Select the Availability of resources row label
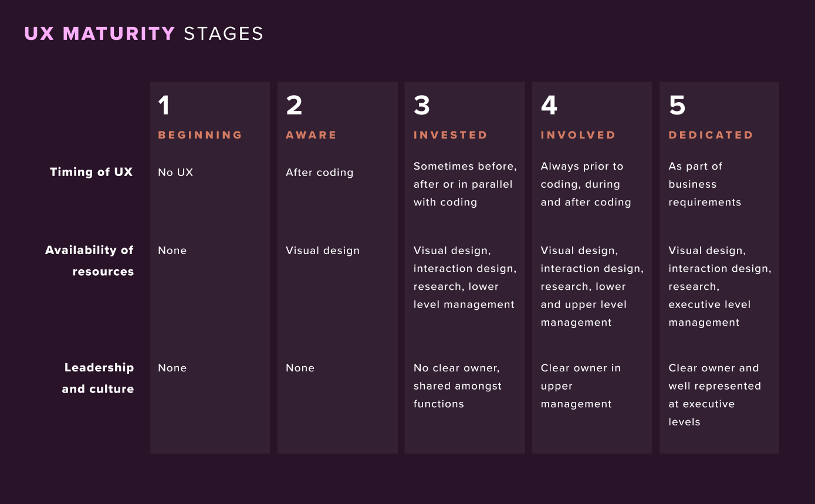This screenshot has height=504, width=815. point(90,261)
